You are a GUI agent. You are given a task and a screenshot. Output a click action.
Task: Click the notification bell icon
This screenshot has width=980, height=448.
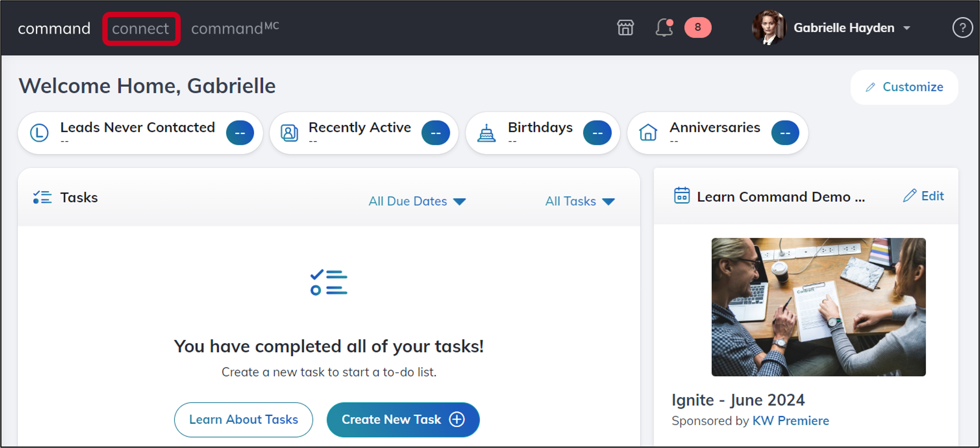[664, 28]
